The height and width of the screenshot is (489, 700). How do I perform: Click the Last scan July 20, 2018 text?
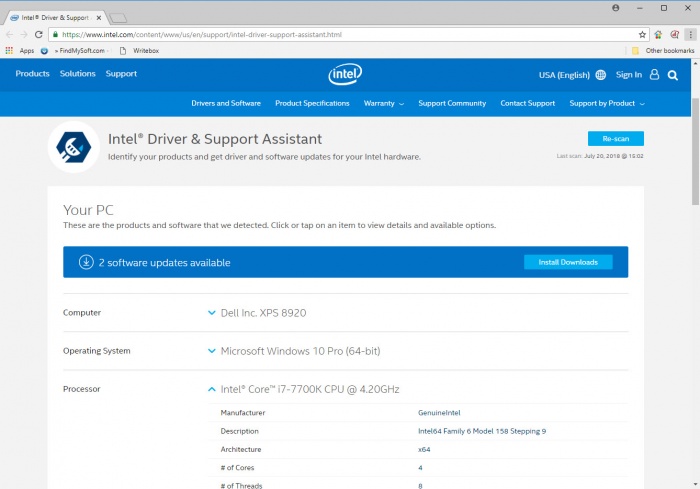point(600,156)
